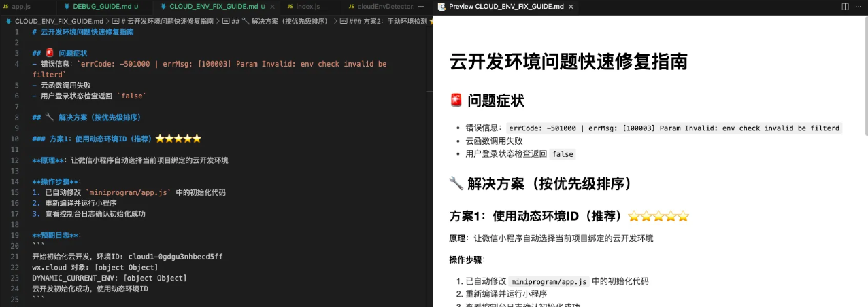Click the markdown file icon on DEBUG_GUIDE.md tab
Image resolution: width=868 pixels, height=307 pixels.
(67, 6)
